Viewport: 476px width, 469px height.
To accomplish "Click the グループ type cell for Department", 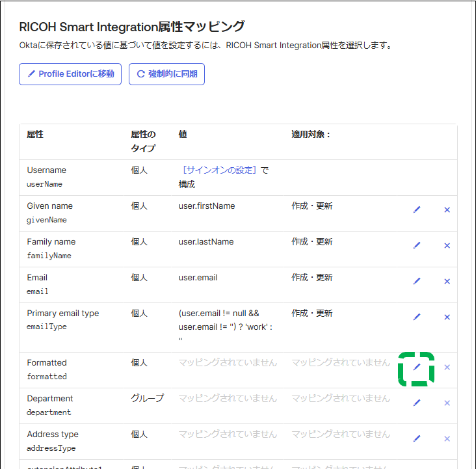I will [147, 398].
